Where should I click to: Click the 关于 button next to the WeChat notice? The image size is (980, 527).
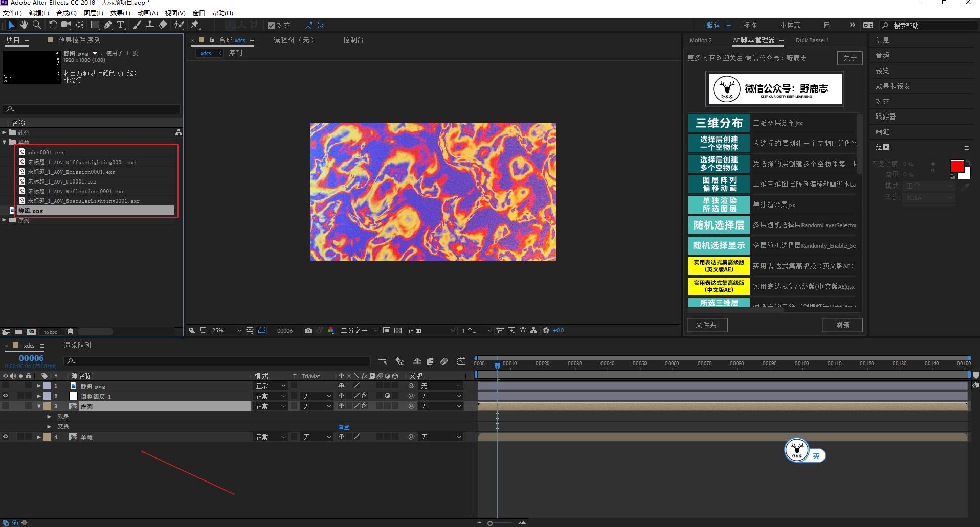850,58
